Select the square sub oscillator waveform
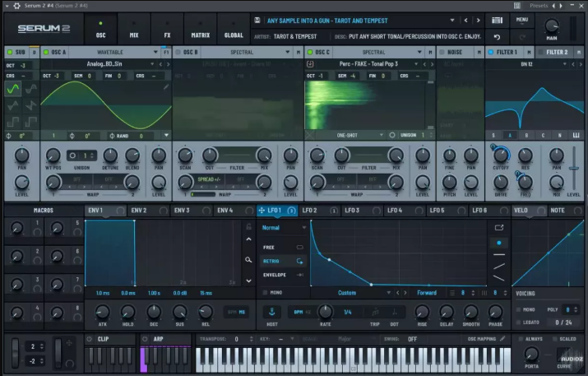588x376 pixels. (x=13, y=122)
